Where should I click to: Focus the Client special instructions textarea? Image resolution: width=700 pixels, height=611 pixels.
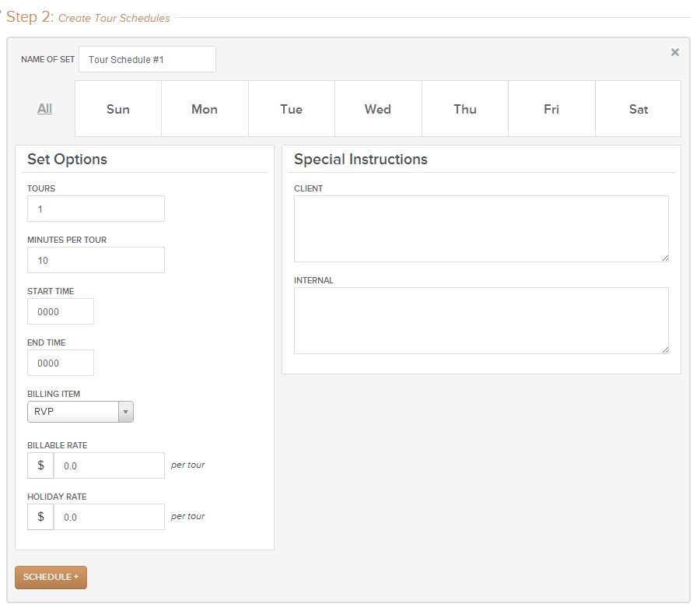tap(481, 229)
